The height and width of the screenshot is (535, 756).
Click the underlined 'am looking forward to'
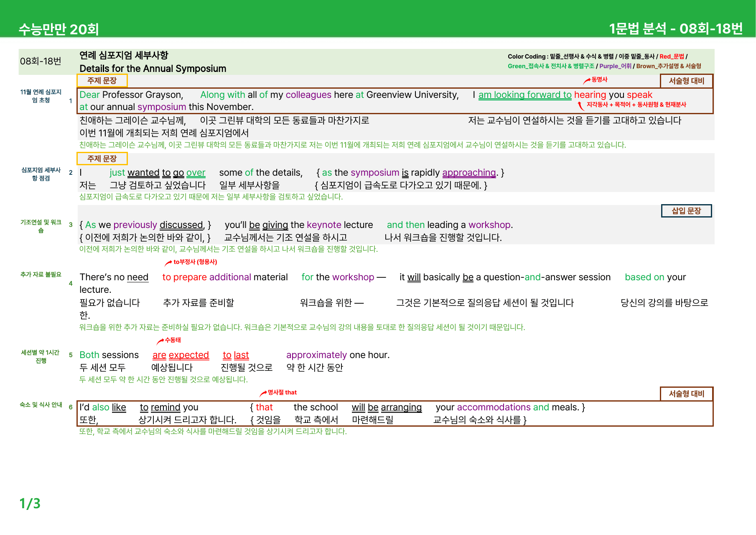(x=525, y=95)
